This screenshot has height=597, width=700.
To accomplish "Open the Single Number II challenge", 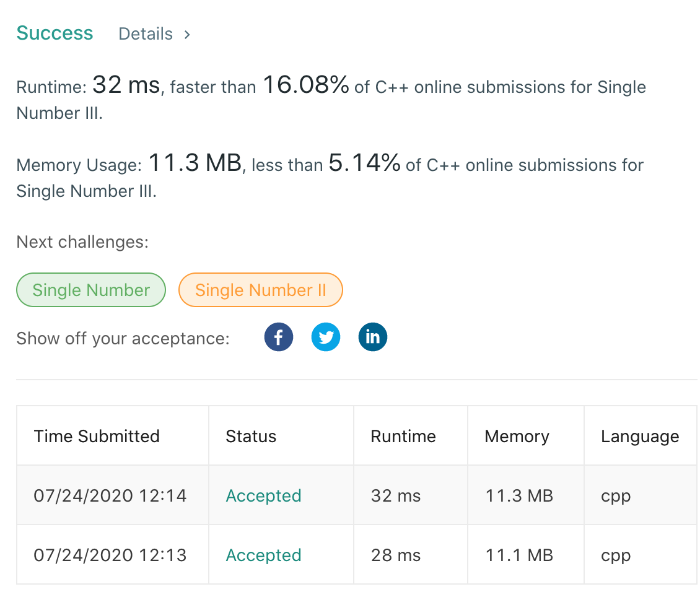I will coord(260,289).
